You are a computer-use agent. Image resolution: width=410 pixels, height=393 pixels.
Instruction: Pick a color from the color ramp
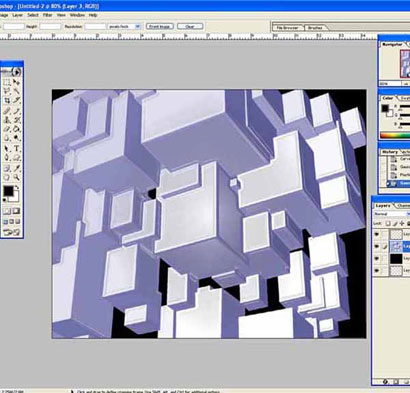coord(395,136)
